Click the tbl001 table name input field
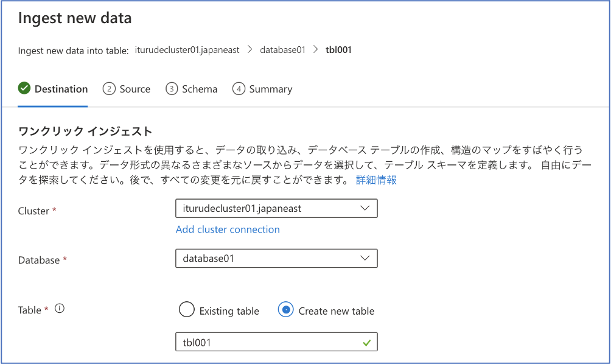 [276, 342]
